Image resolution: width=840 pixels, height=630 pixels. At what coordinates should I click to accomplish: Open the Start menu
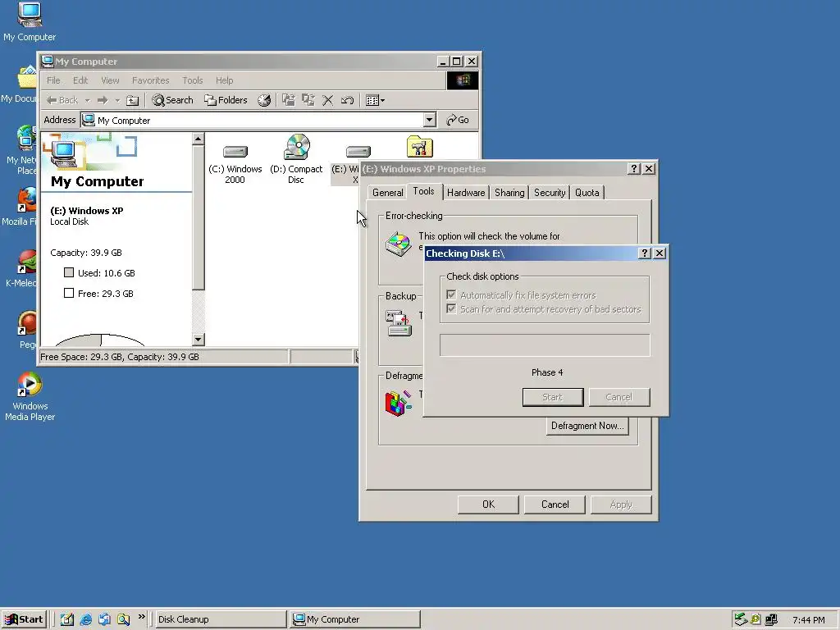point(24,619)
